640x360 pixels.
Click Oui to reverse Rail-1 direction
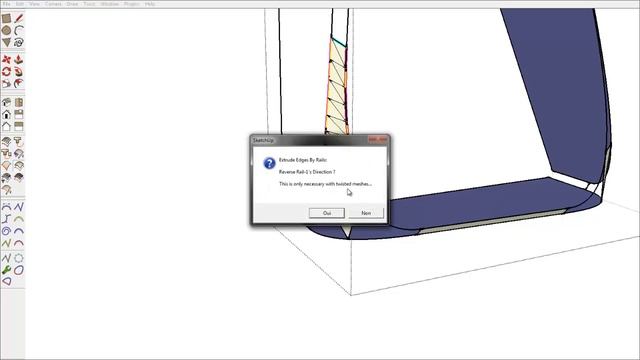(x=327, y=213)
